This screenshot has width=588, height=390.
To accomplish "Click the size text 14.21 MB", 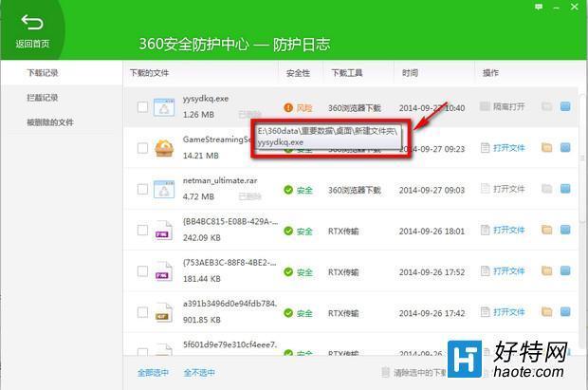I will pyautogui.click(x=201, y=156).
